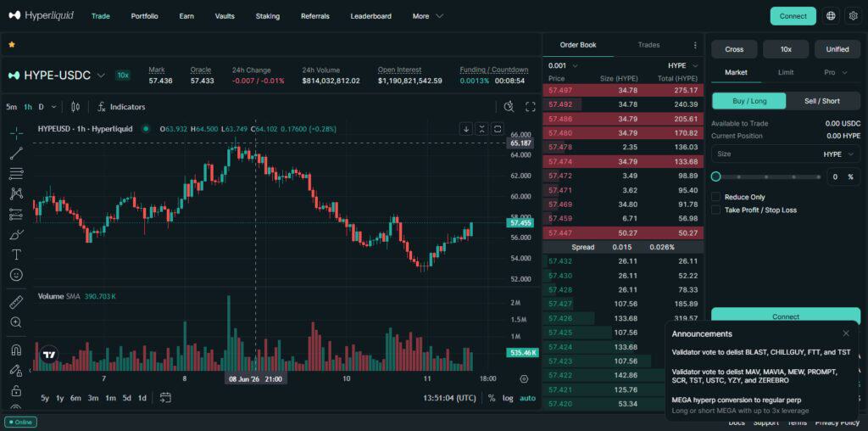The image size is (868, 431).
Task: Expand the More navigation dropdown
Action: (x=428, y=16)
